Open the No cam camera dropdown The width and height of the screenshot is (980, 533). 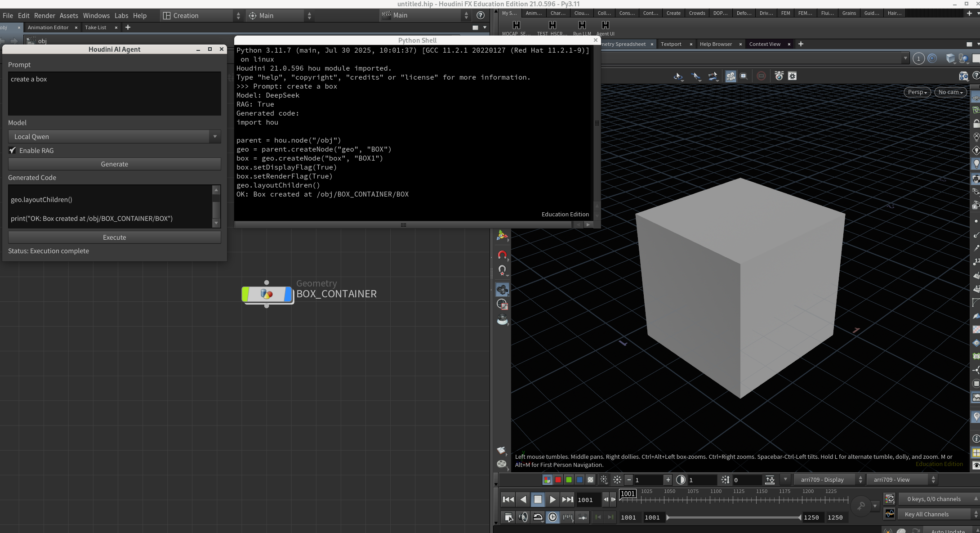click(950, 92)
